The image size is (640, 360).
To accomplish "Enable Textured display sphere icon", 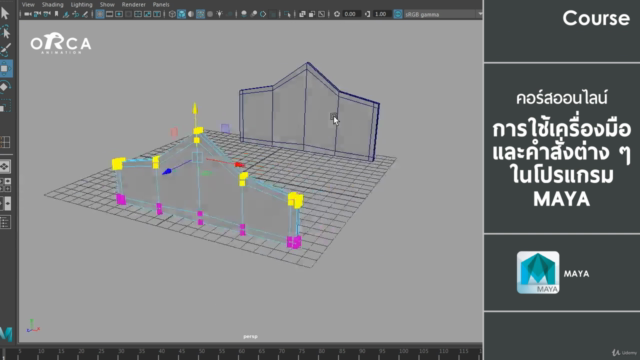I will coord(210,14).
